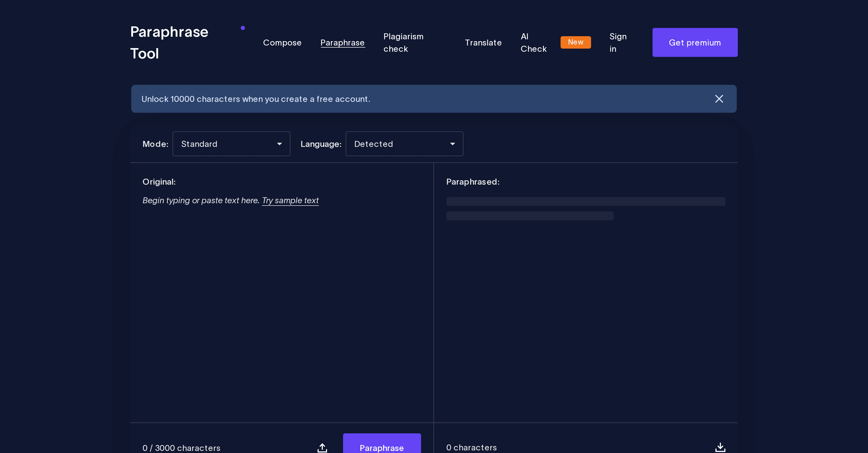Image resolution: width=868 pixels, height=453 pixels.
Task: Click the New badge next to AI Check
Action: tap(576, 42)
